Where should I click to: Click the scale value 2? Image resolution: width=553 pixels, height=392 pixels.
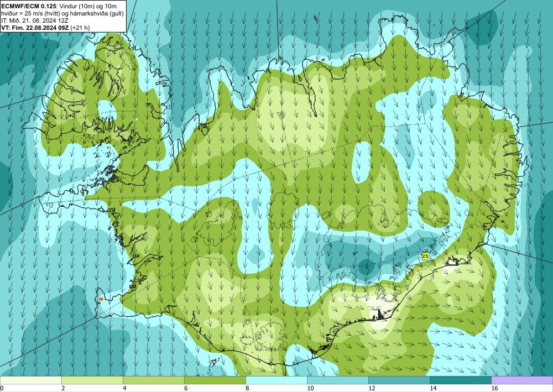point(63,388)
